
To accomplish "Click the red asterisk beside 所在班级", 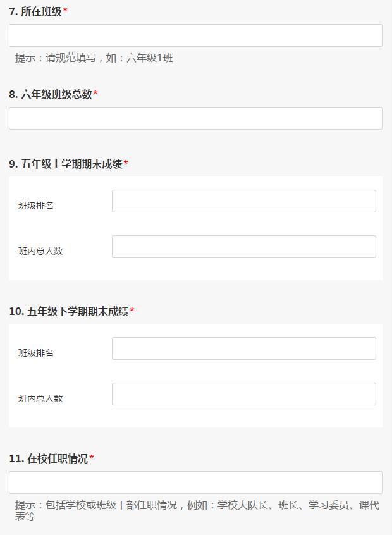I will pos(65,11).
